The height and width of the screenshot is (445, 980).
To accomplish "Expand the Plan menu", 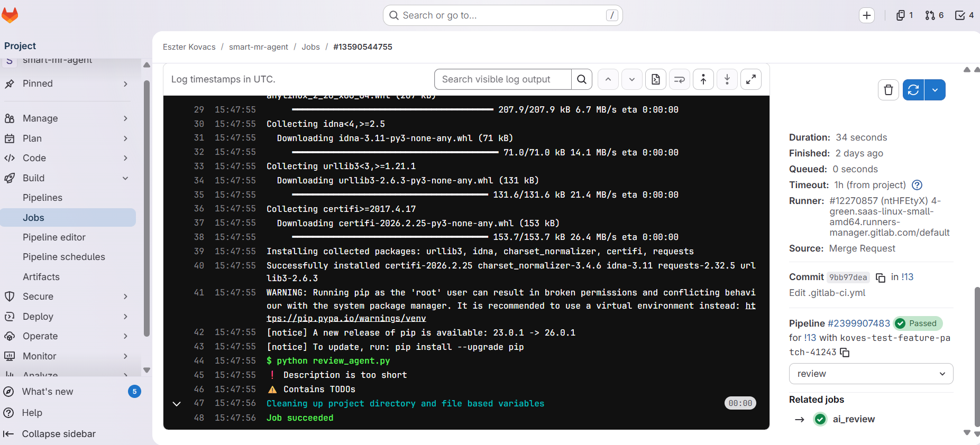I will (x=125, y=138).
